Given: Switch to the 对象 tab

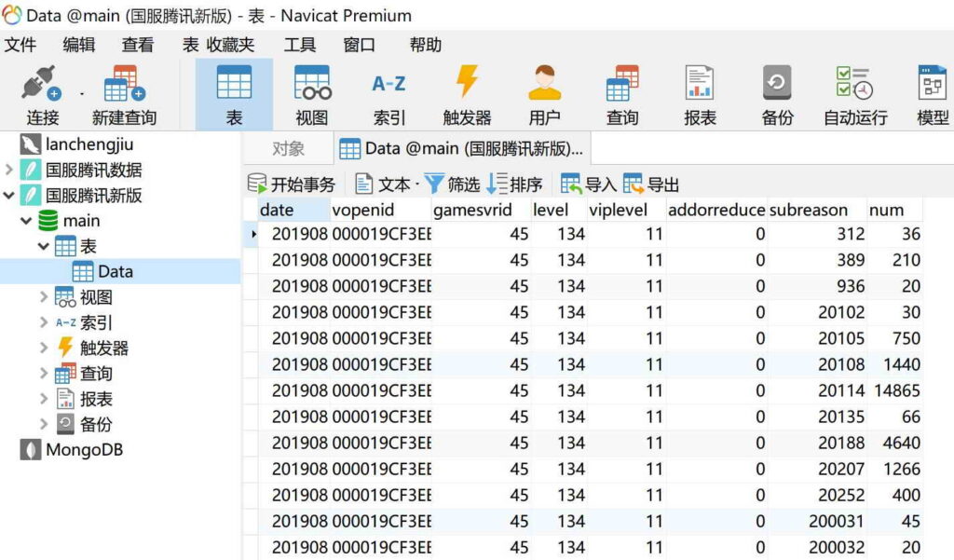Looking at the screenshot, I should (288, 149).
